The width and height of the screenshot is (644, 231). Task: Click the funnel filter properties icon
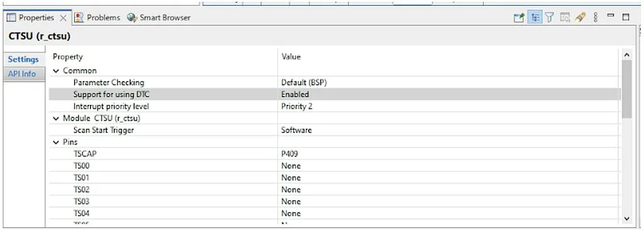550,18
